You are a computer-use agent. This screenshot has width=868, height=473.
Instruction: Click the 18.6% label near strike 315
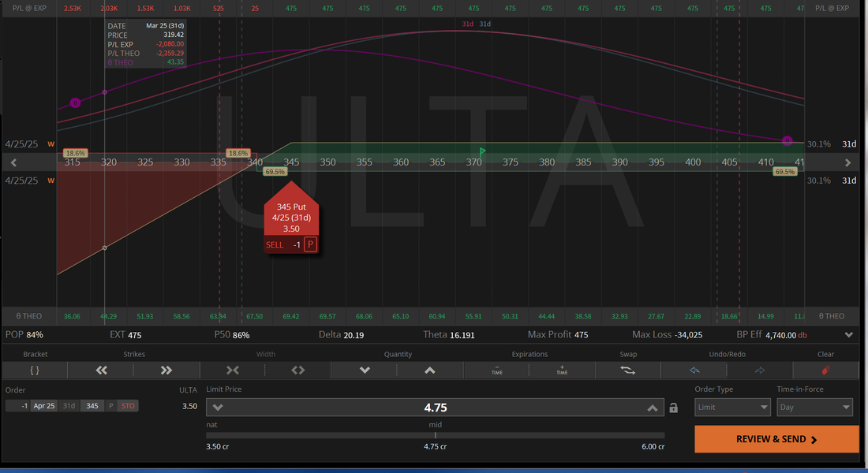coord(75,153)
